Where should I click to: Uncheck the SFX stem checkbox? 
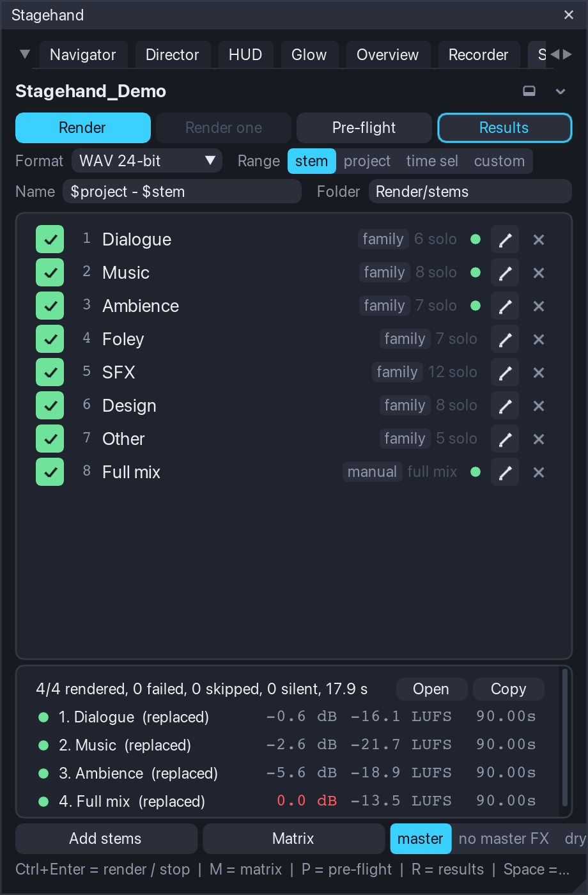(x=50, y=373)
